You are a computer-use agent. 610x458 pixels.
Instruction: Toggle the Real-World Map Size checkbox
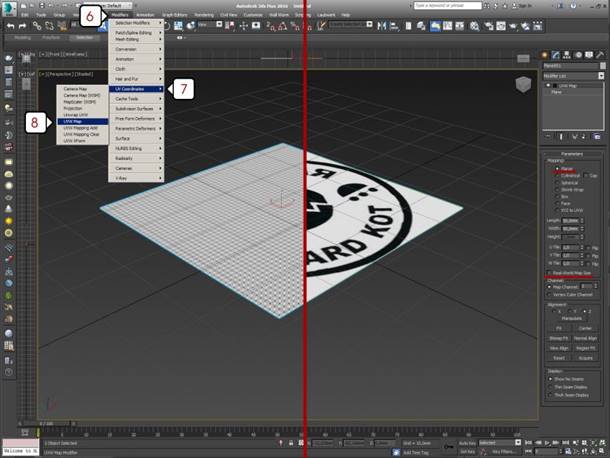click(549, 273)
